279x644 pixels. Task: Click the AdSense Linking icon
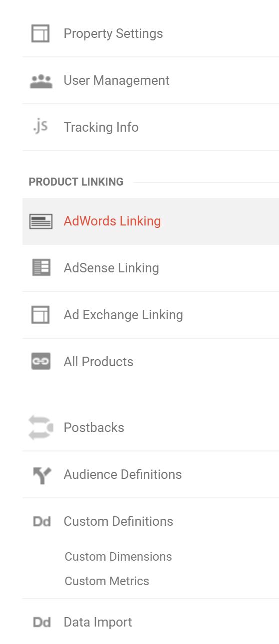[41, 268]
